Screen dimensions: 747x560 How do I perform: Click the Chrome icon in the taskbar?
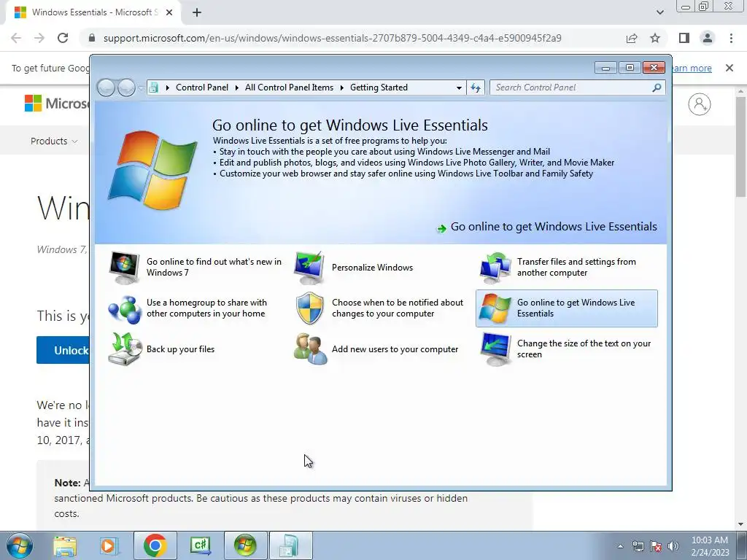coord(155,545)
